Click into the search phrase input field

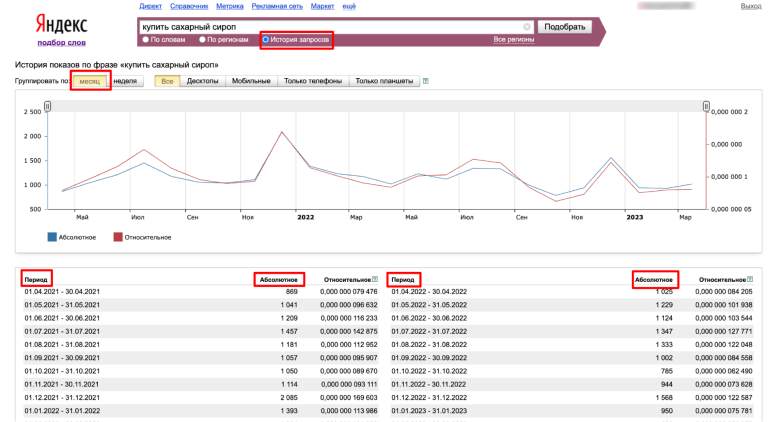point(331,27)
